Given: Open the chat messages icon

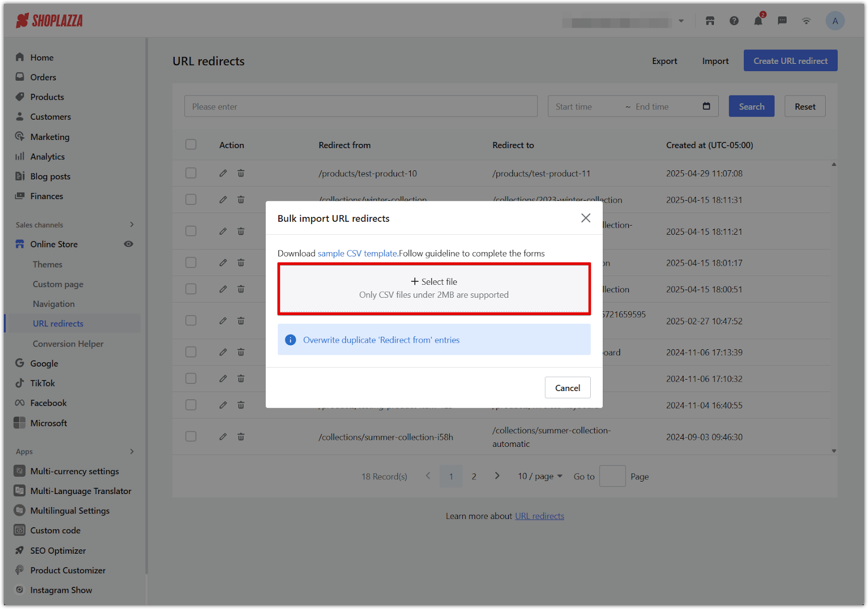Looking at the screenshot, I should click(x=782, y=21).
